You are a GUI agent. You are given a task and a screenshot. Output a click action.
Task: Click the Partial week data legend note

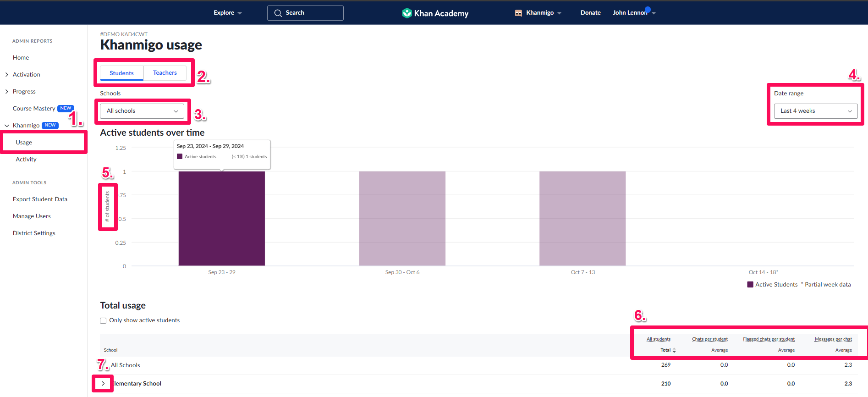pyautogui.click(x=826, y=285)
